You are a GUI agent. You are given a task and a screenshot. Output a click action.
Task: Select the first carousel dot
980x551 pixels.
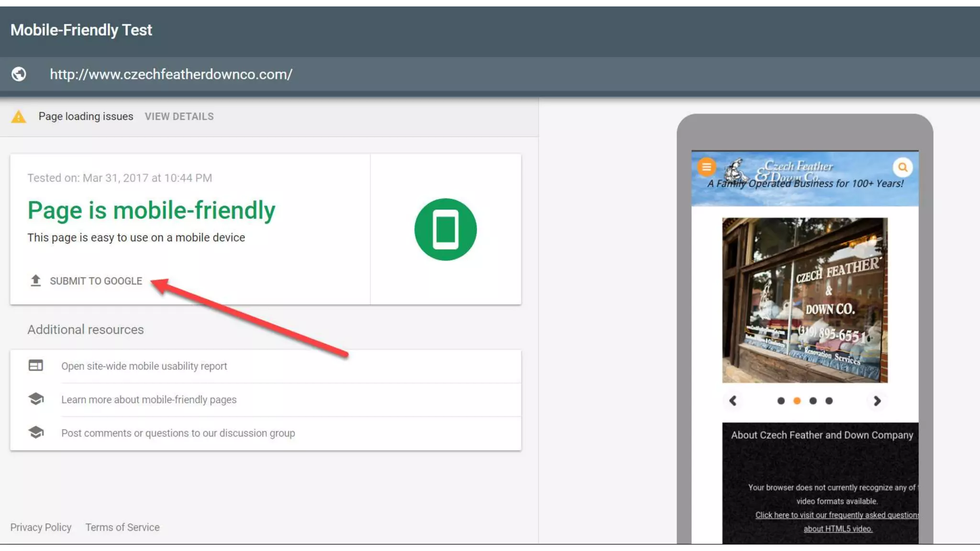tap(781, 401)
